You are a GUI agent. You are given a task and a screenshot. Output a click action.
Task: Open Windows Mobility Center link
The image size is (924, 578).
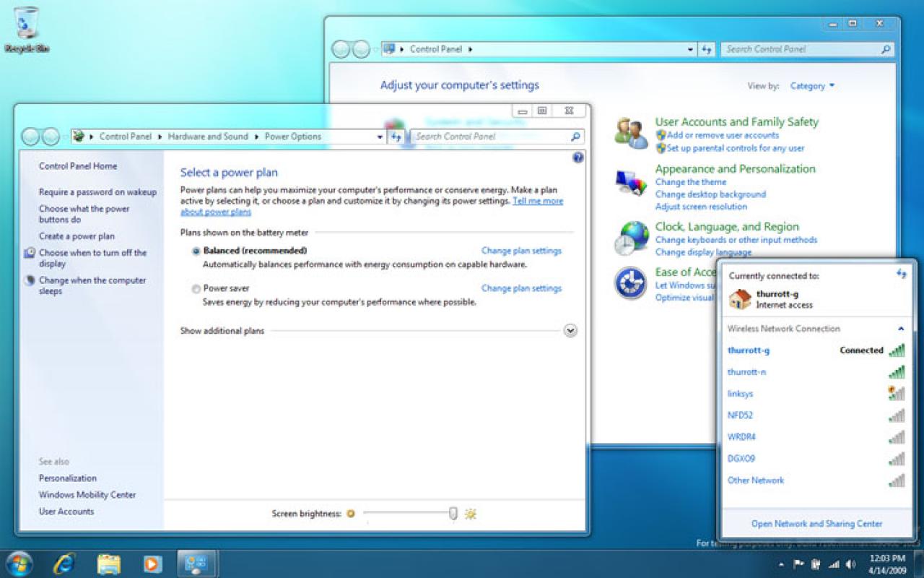87,495
